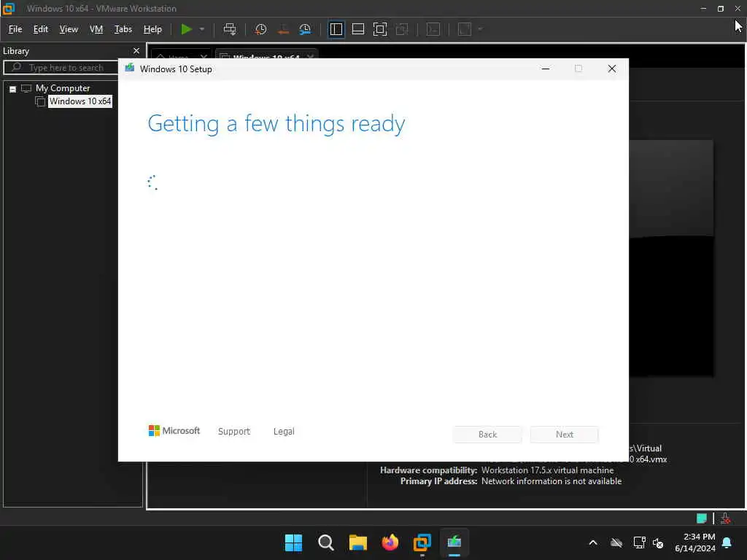Screen dimensions: 747x560
Task: Open the snapshot manager icon
Action: (x=305, y=29)
